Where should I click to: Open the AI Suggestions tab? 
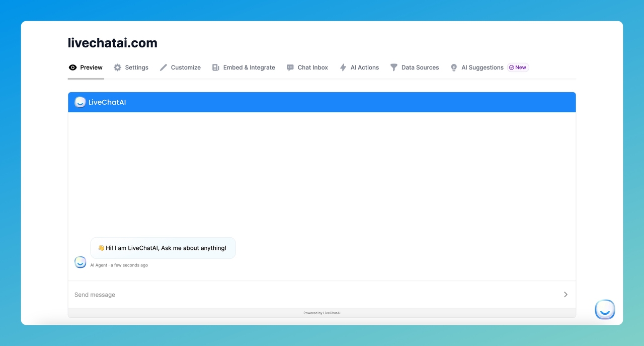(x=490, y=67)
